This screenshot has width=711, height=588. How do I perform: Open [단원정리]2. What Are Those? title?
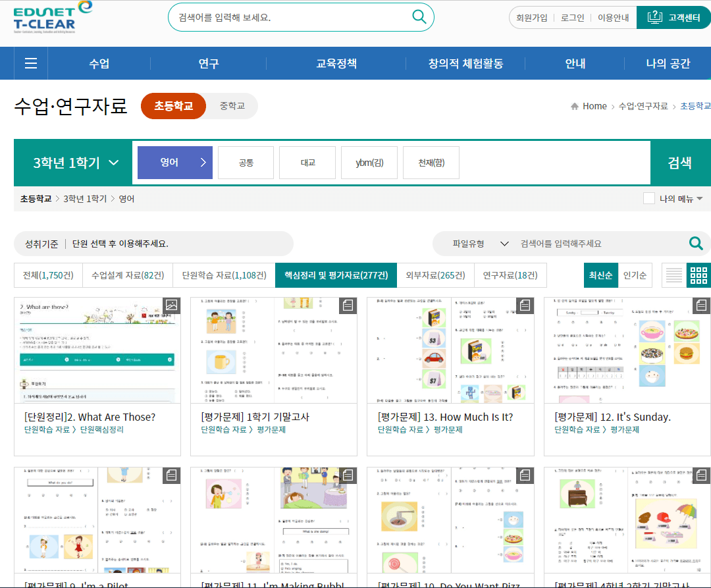click(90, 417)
